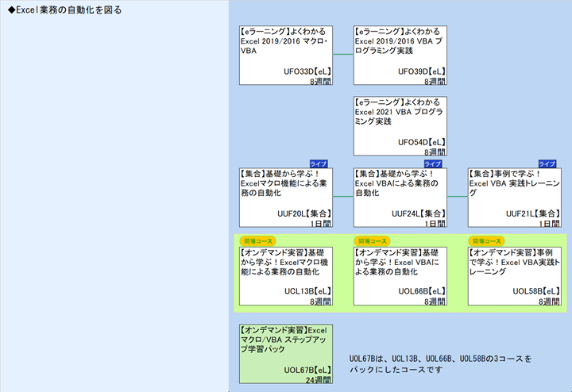
Task: Open the green UOL67B ステップアップ学習パック course
Action: [x=286, y=354]
